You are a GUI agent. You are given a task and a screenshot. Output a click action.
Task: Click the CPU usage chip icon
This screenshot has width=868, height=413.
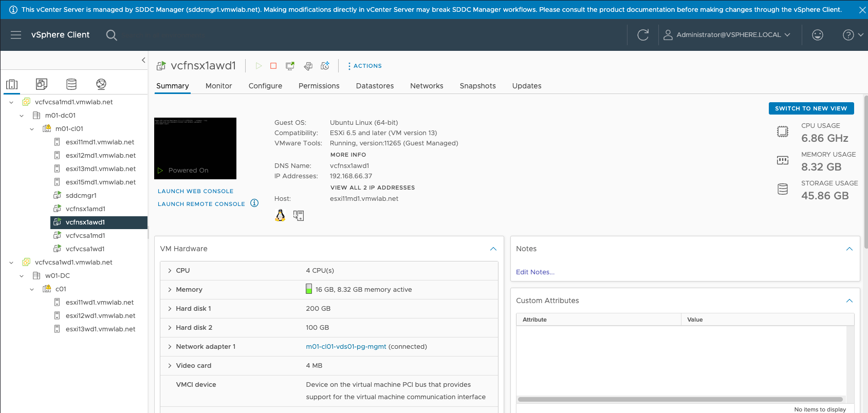pyautogui.click(x=783, y=132)
